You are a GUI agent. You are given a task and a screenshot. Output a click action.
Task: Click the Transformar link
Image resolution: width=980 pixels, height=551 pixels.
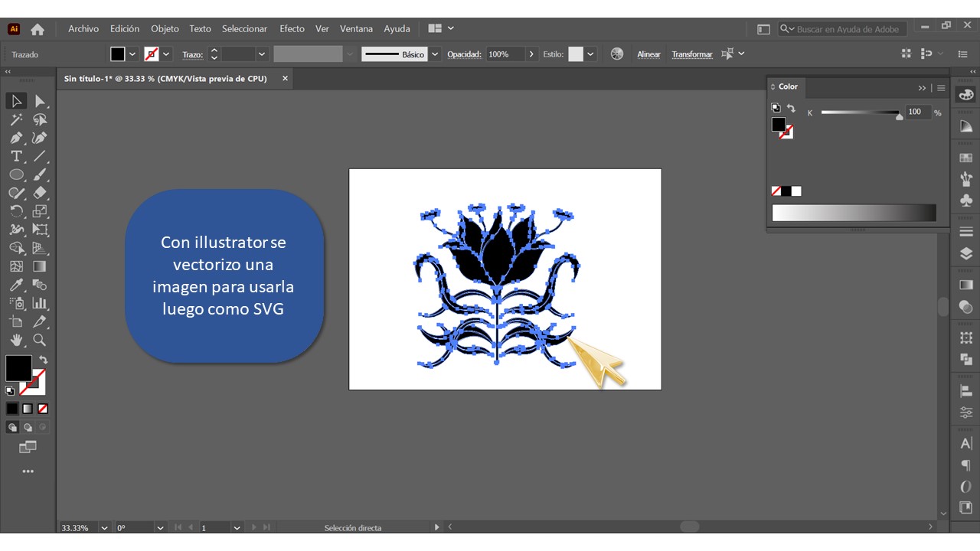tap(692, 54)
